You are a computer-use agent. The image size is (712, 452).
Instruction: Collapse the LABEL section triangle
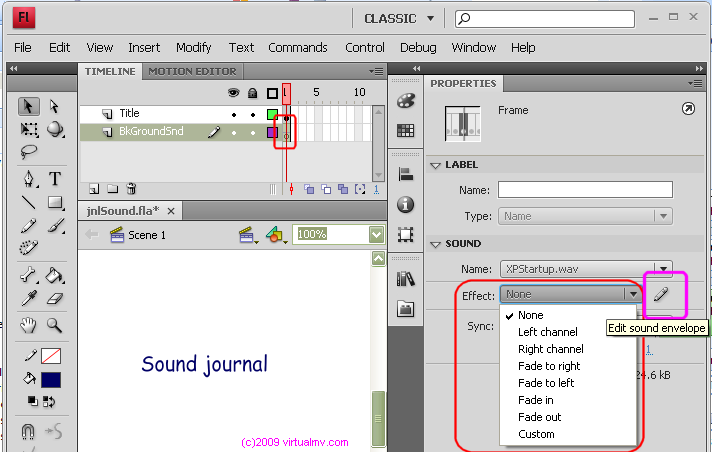click(x=435, y=165)
